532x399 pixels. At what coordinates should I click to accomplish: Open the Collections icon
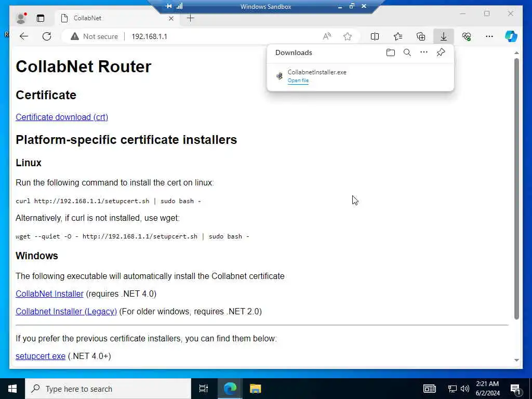pyautogui.click(x=421, y=36)
